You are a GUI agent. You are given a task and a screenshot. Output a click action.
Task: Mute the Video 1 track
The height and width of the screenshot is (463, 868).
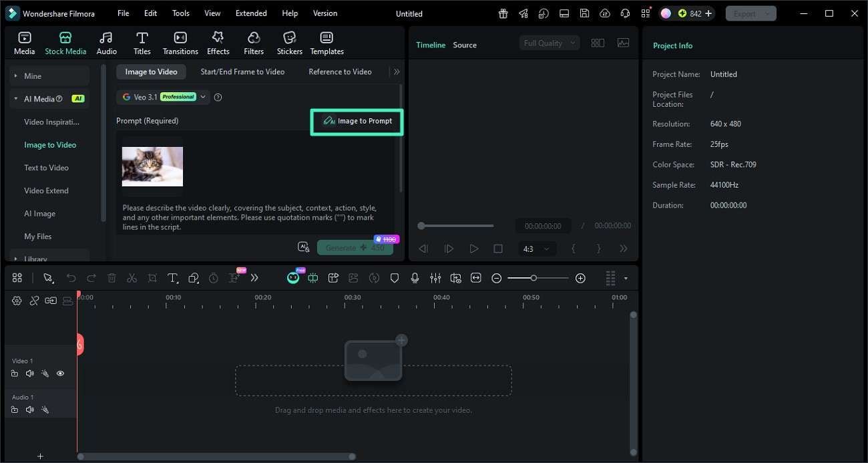(29, 373)
